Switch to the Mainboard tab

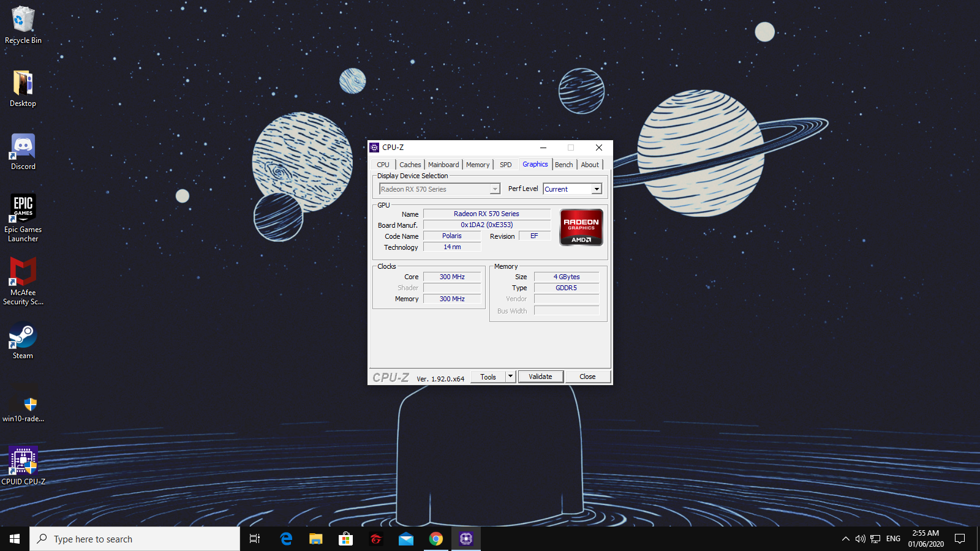443,165
